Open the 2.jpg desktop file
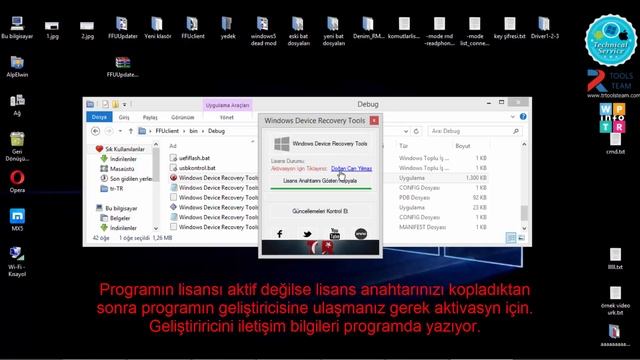 tap(87, 29)
